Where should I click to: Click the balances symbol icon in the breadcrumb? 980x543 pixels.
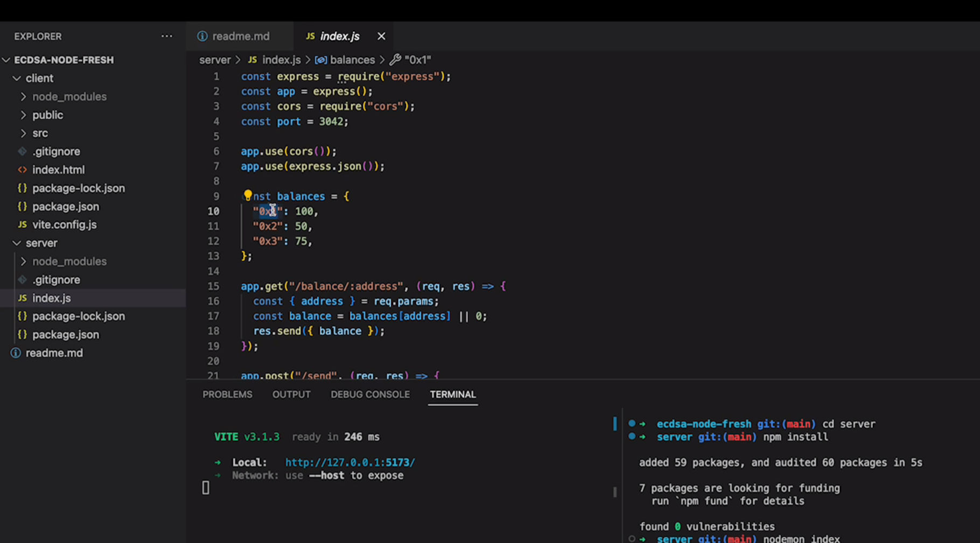(321, 59)
